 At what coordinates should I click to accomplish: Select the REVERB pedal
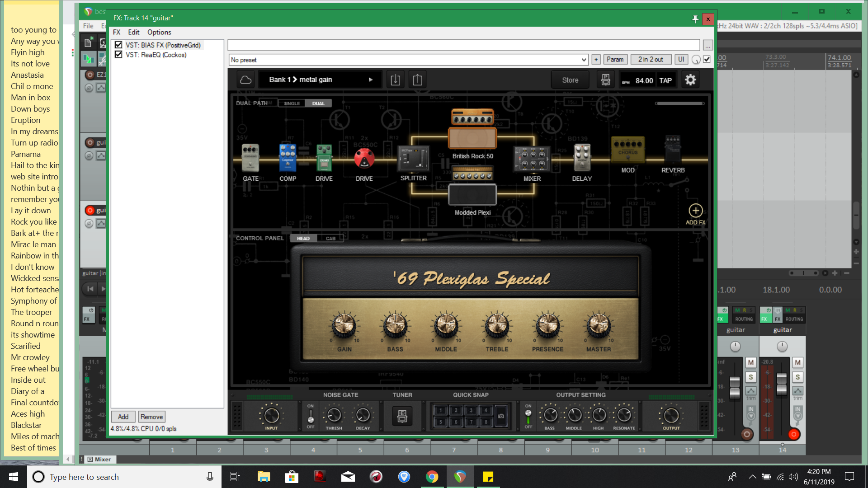(673, 150)
